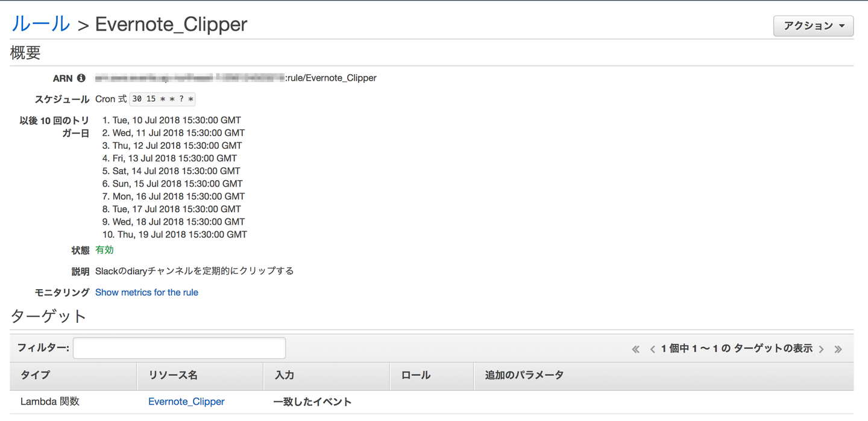Select the cron expression 30 15 * * ? *
The width and height of the screenshot is (868, 421).
163,99
